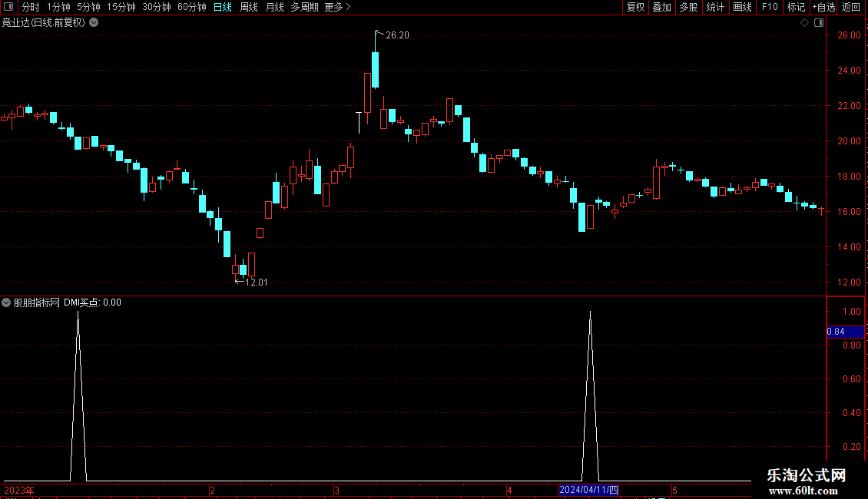
Task: Select the 5分钟 period
Action: pyautogui.click(x=88, y=7)
